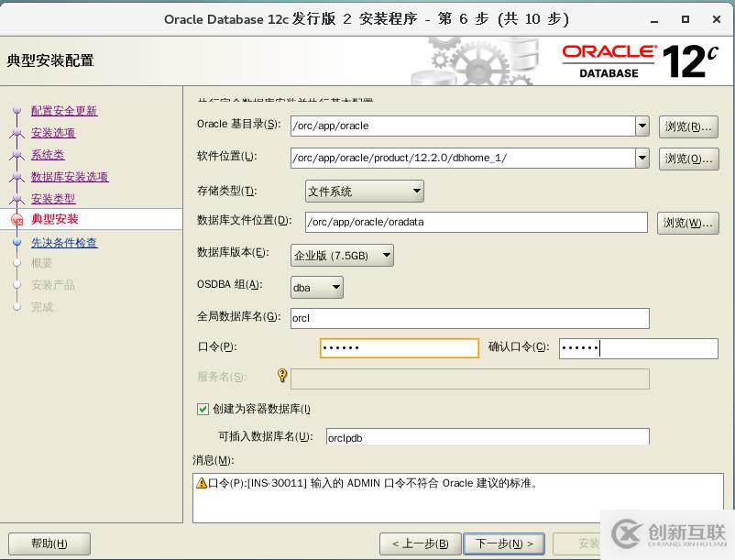Go to 安装类型 step
The width and height of the screenshot is (735, 560).
tap(53, 199)
